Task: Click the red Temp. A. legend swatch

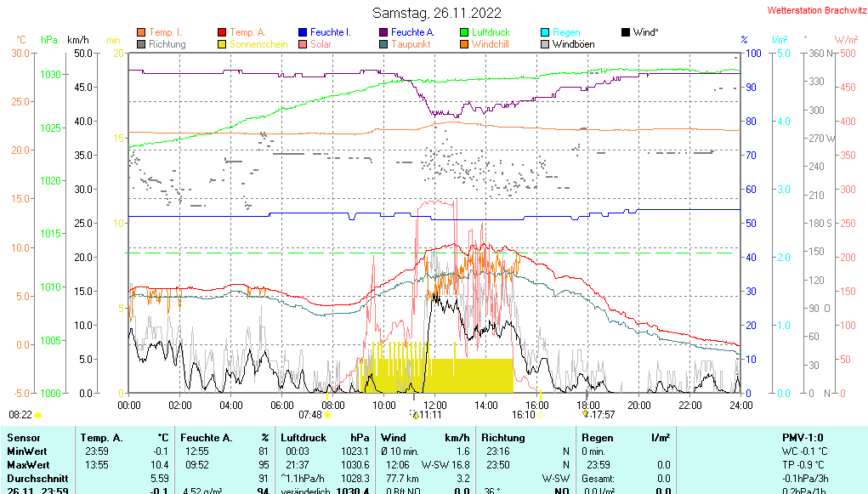Action: [x=223, y=32]
